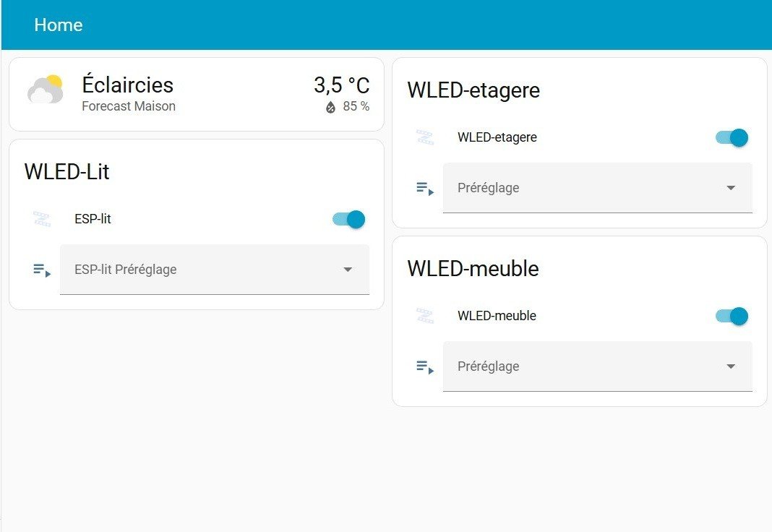Open the WLED-meuble Préréglage preset list
Image resolution: width=772 pixels, height=532 pixels.
pyautogui.click(x=597, y=366)
